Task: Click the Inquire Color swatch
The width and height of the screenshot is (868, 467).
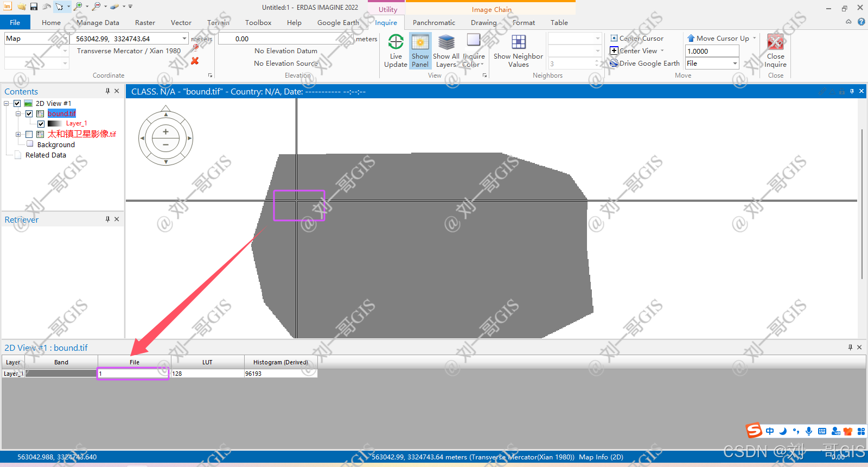Action: tap(474, 40)
